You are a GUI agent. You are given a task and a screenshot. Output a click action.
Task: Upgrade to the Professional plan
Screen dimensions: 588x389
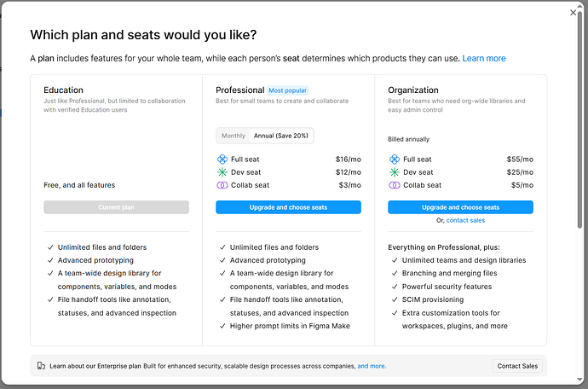click(x=288, y=207)
